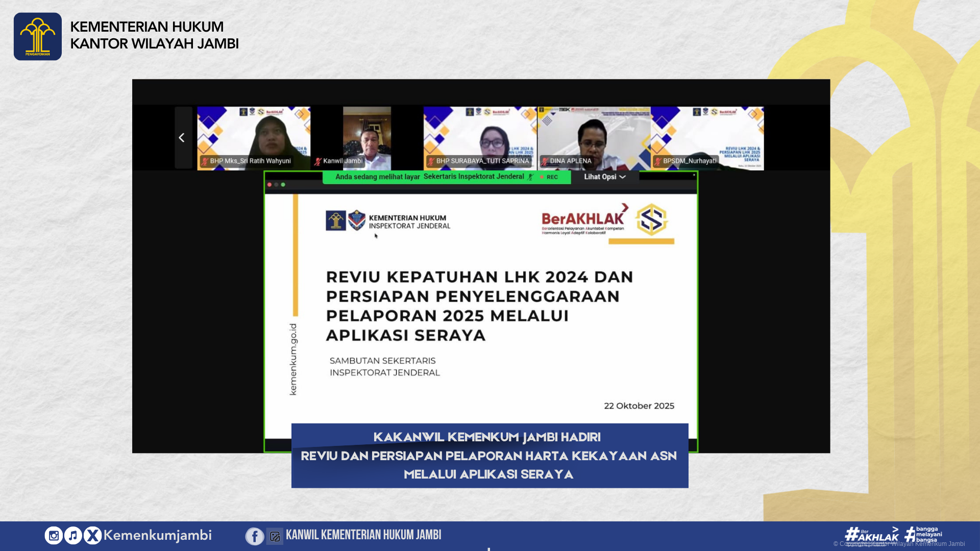Click muted mic icon on DINA APLENA

(x=545, y=161)
